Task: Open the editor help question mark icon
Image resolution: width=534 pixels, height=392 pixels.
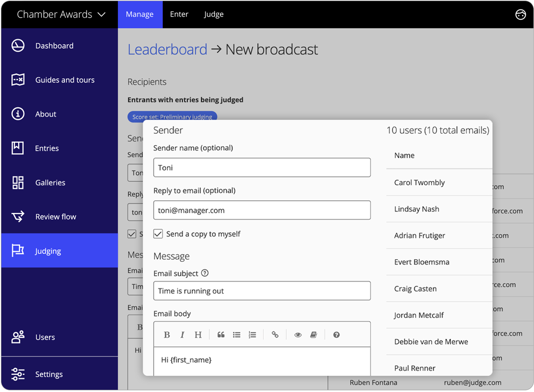Action: pos(336,335)
